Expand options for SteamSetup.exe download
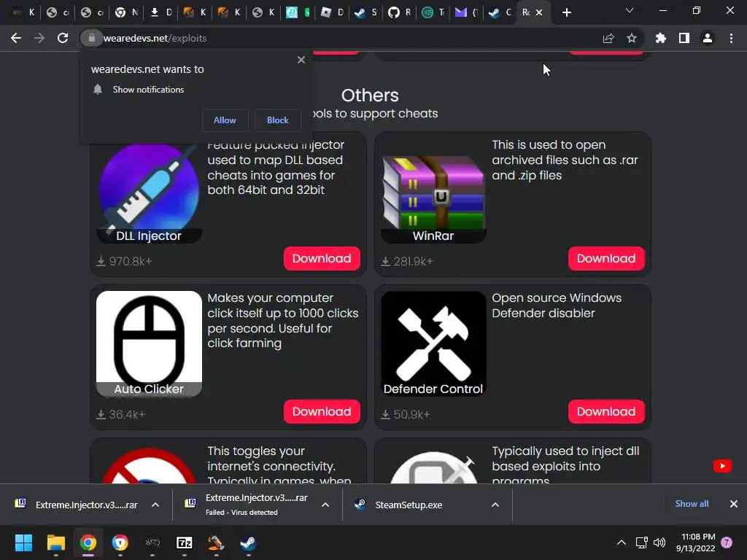This screenshot has height=560, width=747. [495, 505]
